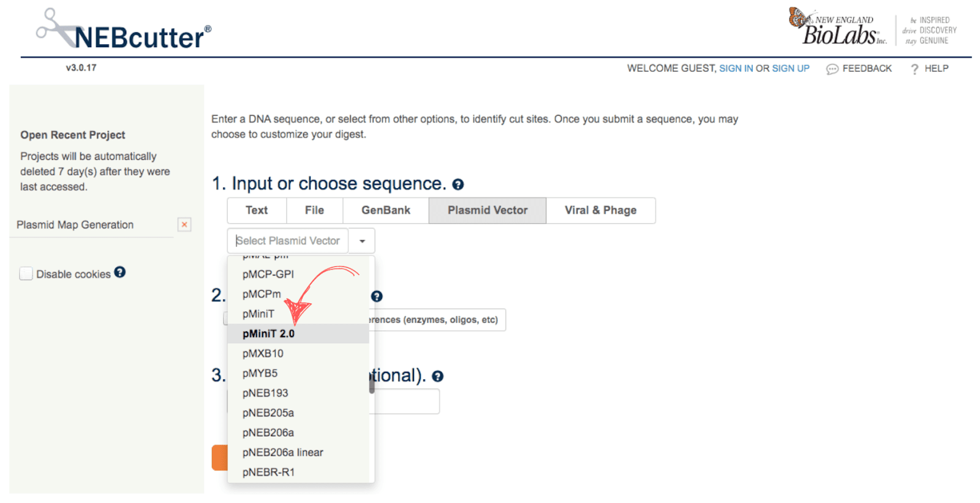Enable the Disable cookies checkbox
This screenshot has width=980, height=503.
26,274
